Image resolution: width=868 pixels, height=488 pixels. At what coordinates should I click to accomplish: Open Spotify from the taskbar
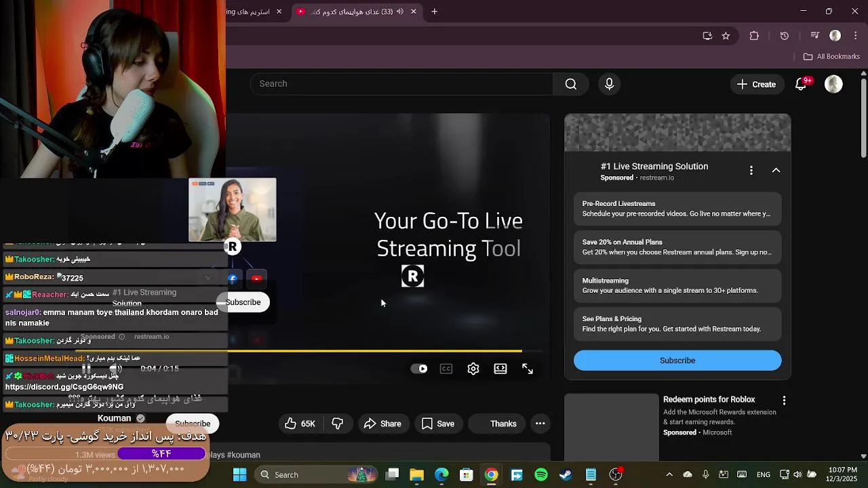pos(541,474)
